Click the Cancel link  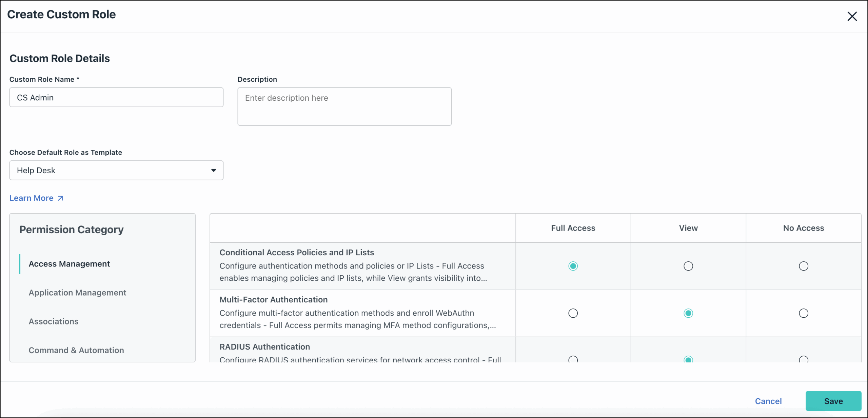coord(768,401)
